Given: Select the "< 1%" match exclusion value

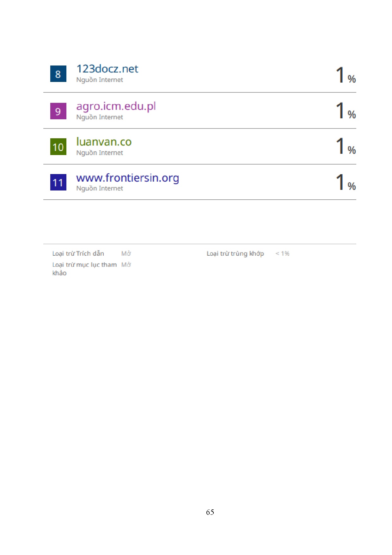Looking at the screenshot, I should tap(282, 253).
